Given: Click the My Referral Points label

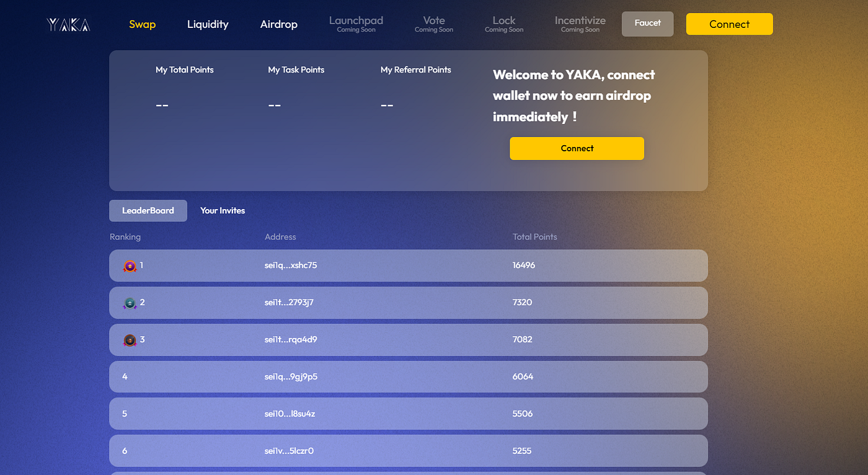Looking at the screenshot, I should (416, 70).
